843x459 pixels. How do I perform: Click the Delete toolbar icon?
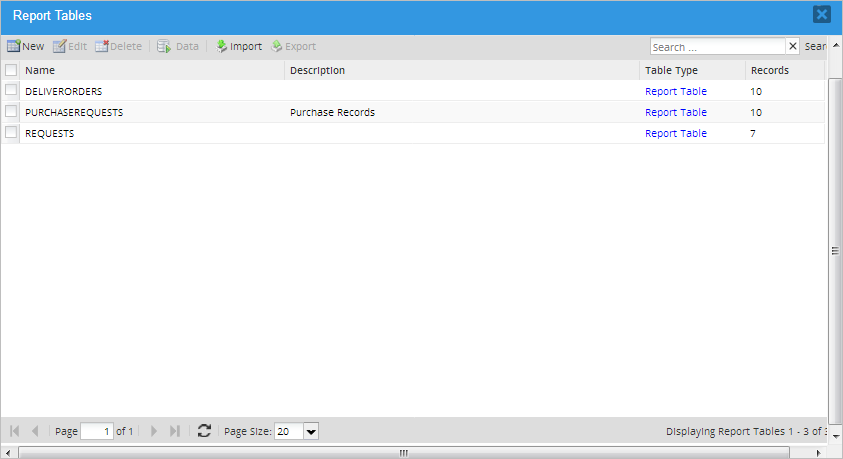pyautogui.click(x=102, y=47)
